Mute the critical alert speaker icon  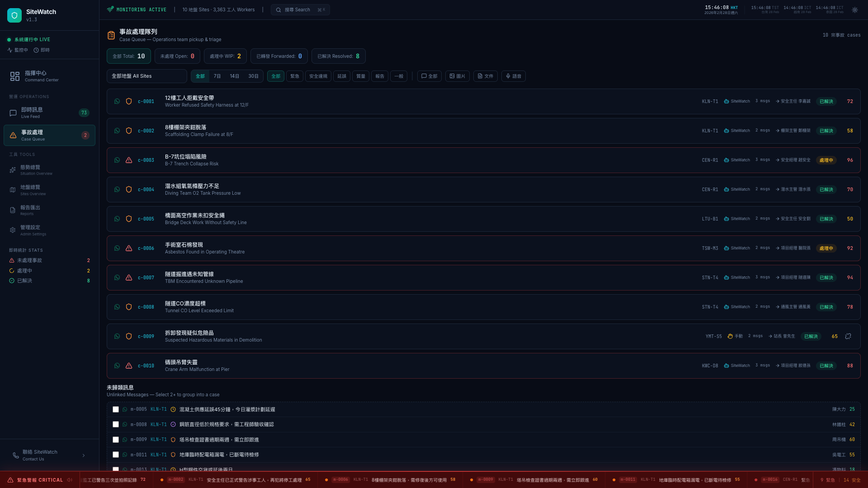click(x=70, y=480)
